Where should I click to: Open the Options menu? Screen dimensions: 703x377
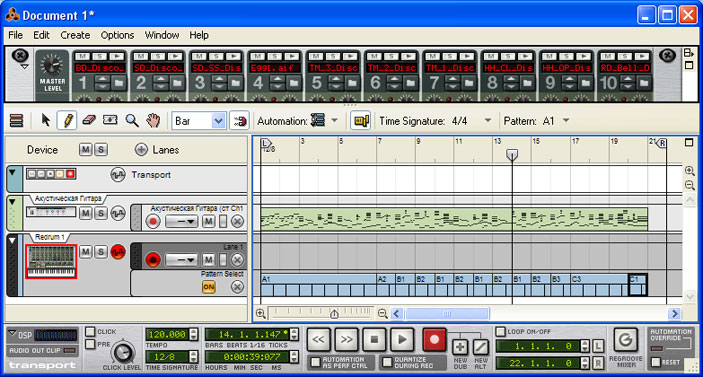point(117,35)
